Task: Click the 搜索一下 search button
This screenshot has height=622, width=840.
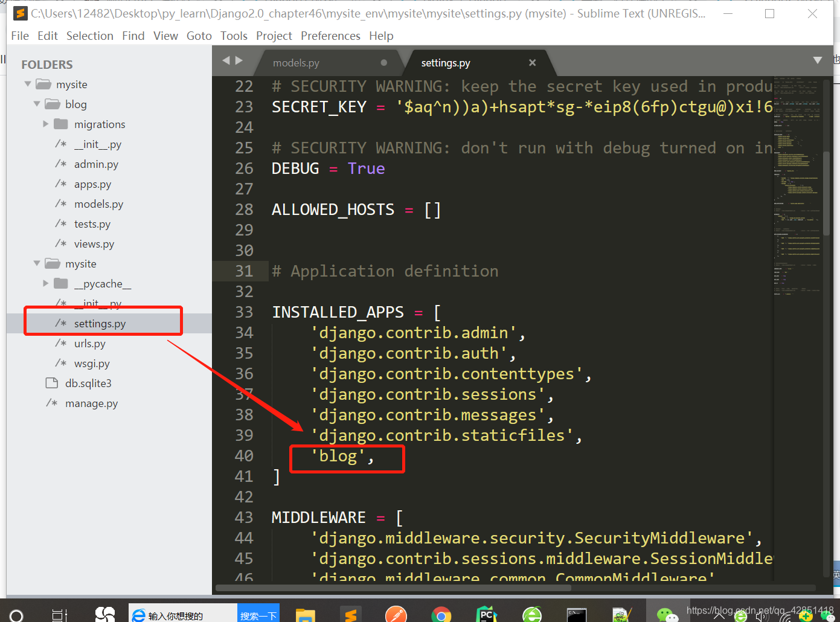Action: pos(258,614)
